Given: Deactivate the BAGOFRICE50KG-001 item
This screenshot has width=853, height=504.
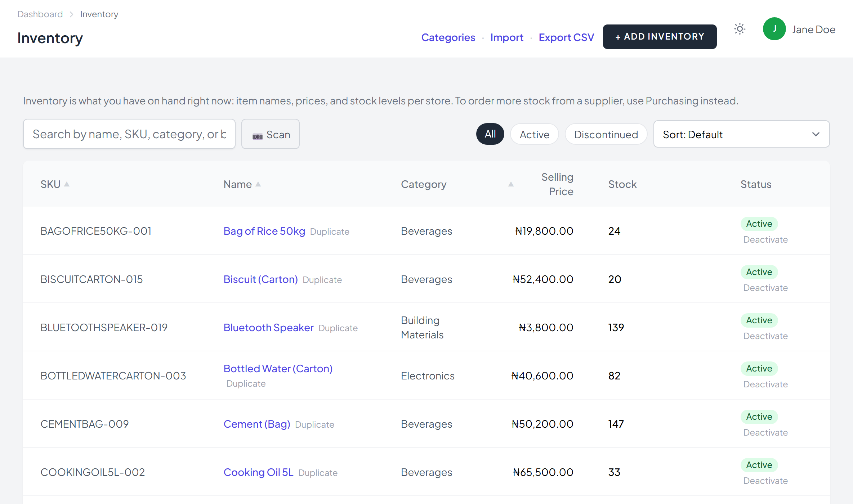Looking at the screenshot, I should pos(765,239).
